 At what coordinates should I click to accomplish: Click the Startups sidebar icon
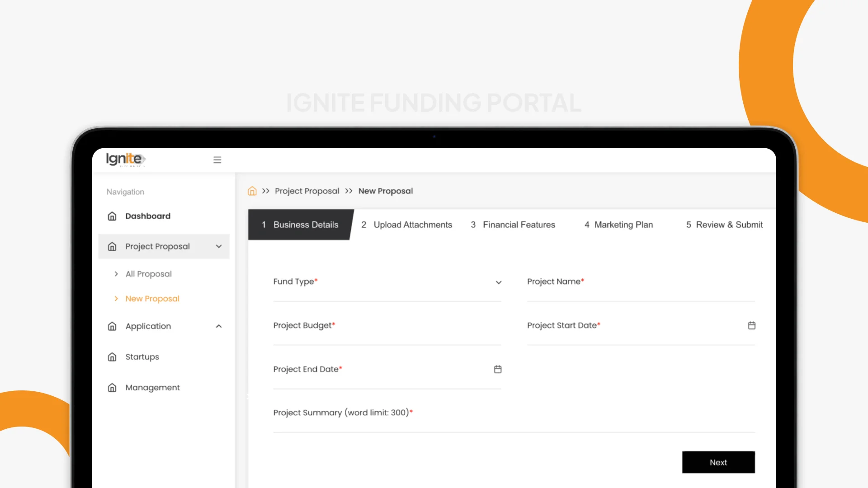point(112,357)
